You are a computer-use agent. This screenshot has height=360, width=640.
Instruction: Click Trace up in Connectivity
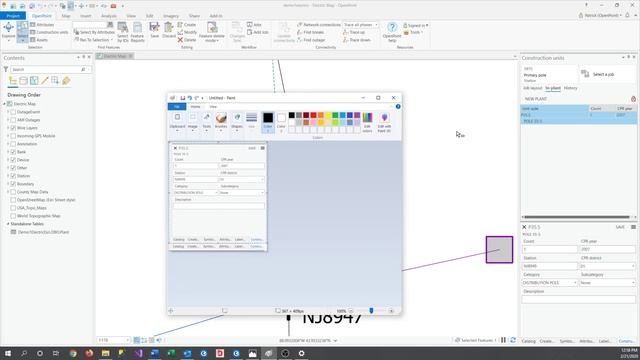pyautogui.click(x=354, y=32)
